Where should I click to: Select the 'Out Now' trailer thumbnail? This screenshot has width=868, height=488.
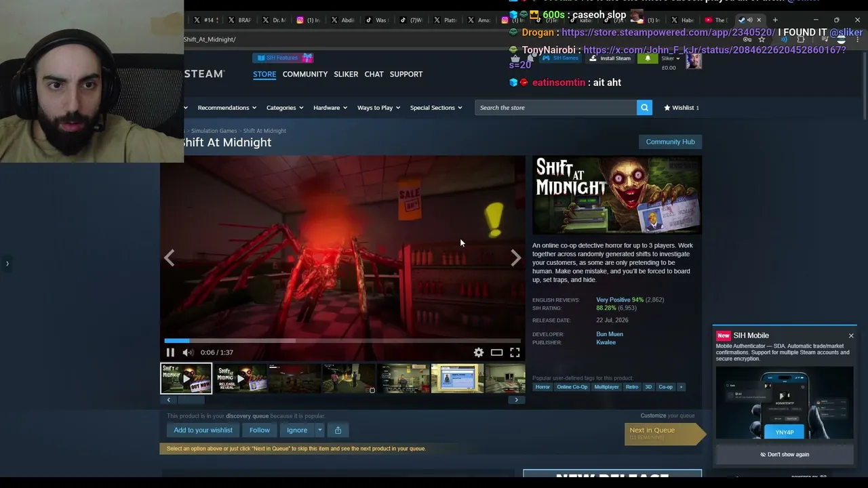[x=186, y=378]
